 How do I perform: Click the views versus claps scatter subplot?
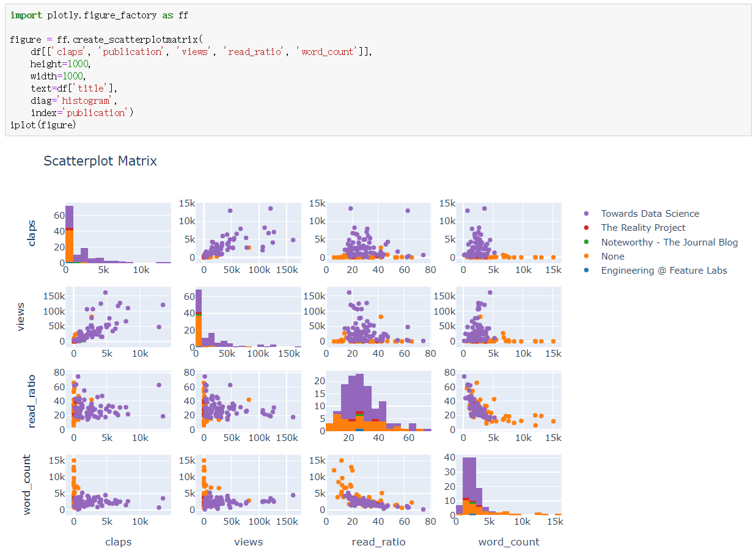pyautogui.click(x=118, y=318)
